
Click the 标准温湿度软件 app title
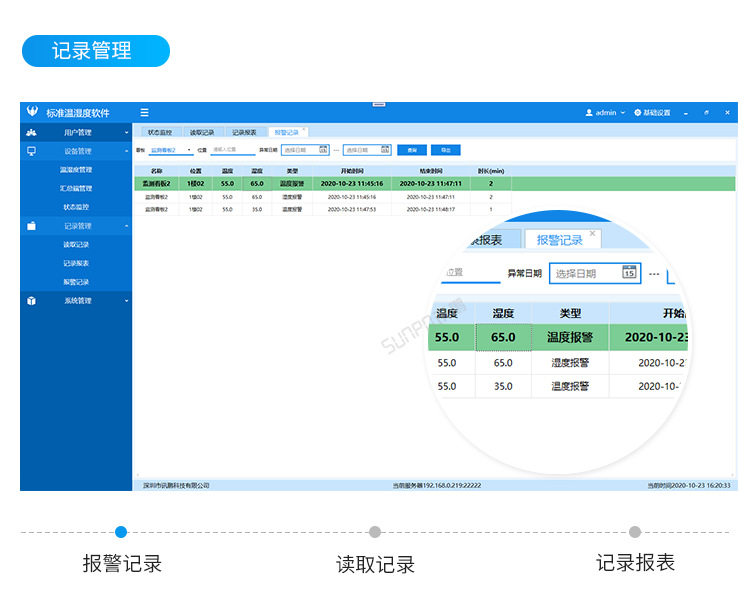78,113
